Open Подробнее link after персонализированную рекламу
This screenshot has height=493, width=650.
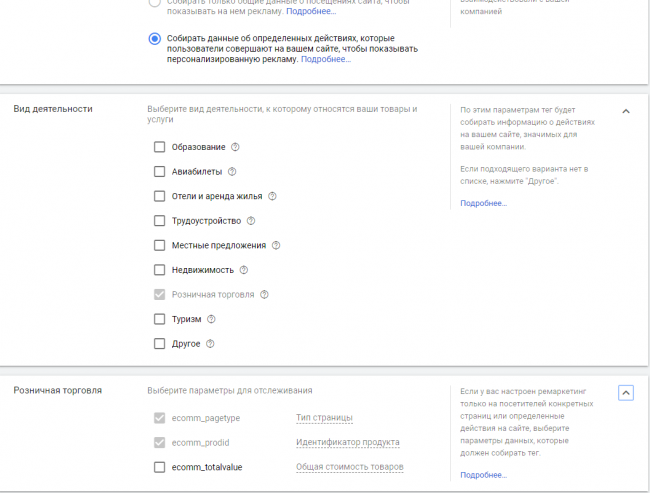pyautogui.click(x=326, y=59)
